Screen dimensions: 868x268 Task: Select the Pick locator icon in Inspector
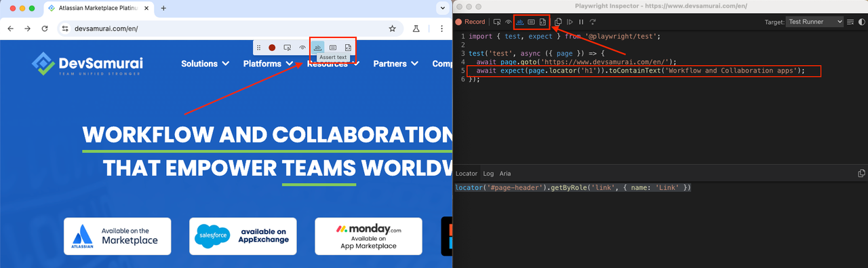pyautogui.click(x=497, y=22)
